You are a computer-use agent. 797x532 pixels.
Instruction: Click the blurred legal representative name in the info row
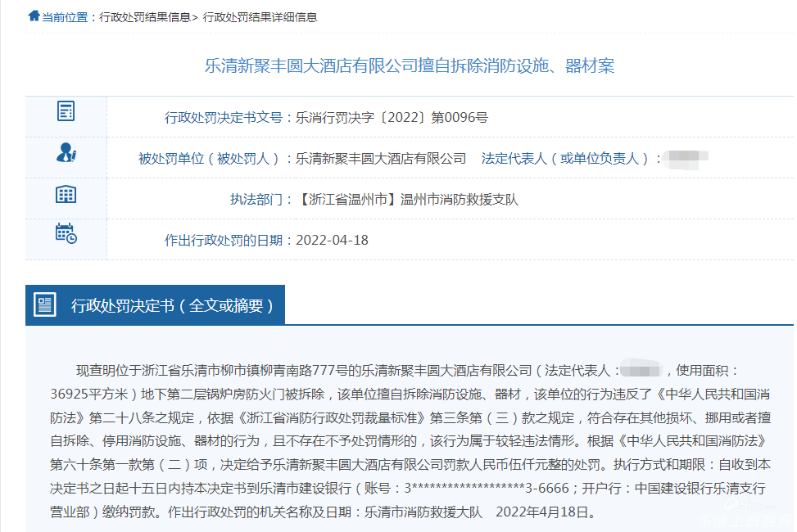pyautogui.click(x=686, y=158)
